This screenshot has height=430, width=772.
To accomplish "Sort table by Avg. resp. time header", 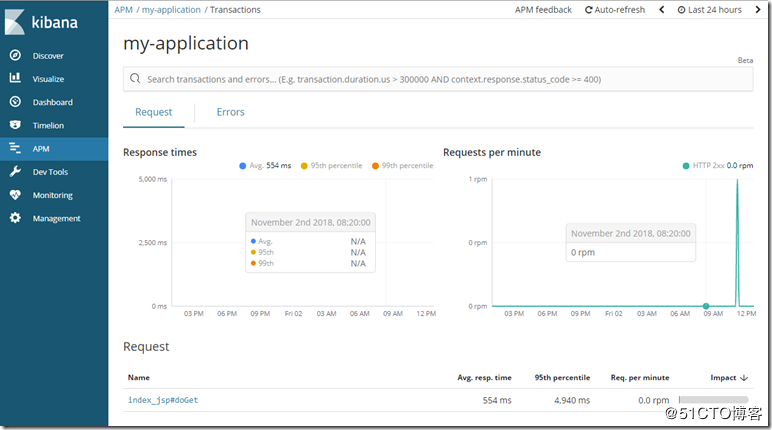I will click(484, 377).
